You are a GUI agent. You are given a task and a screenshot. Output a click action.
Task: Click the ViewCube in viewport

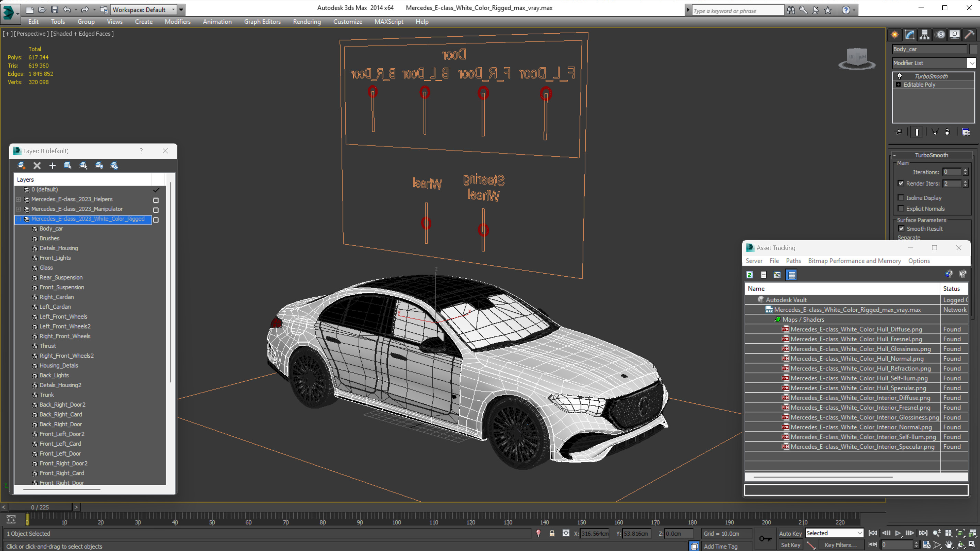(x=857, y=58)
